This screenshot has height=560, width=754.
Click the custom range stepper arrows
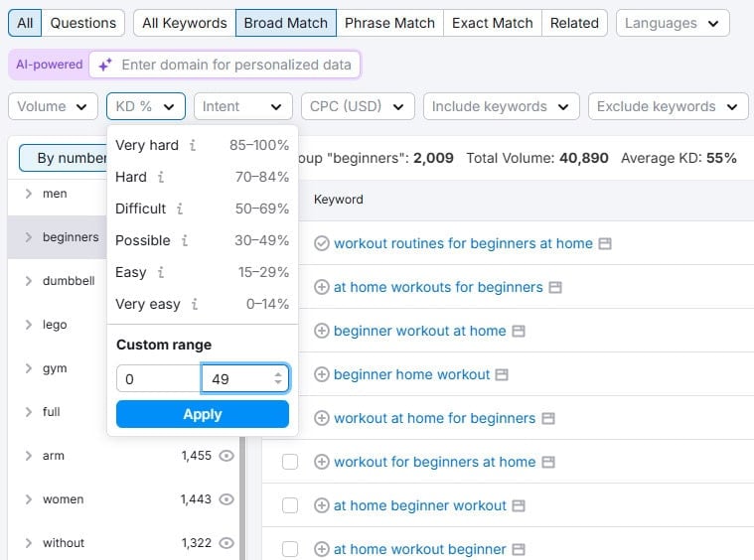point(278,378)
